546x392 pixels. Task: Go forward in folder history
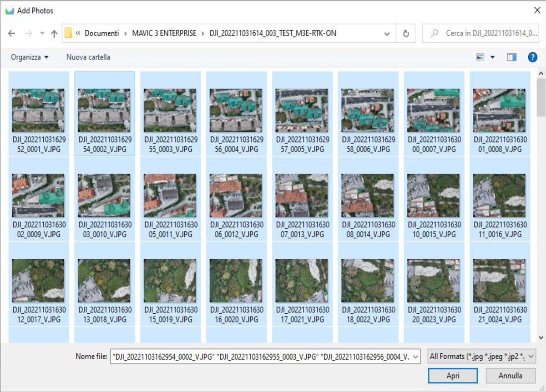(28, 33)
